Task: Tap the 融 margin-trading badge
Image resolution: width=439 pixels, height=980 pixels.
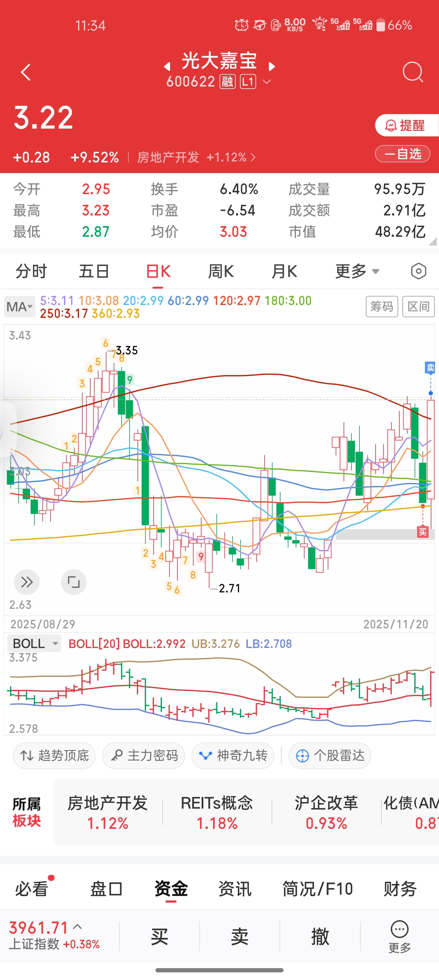Action: pos(227,81)
